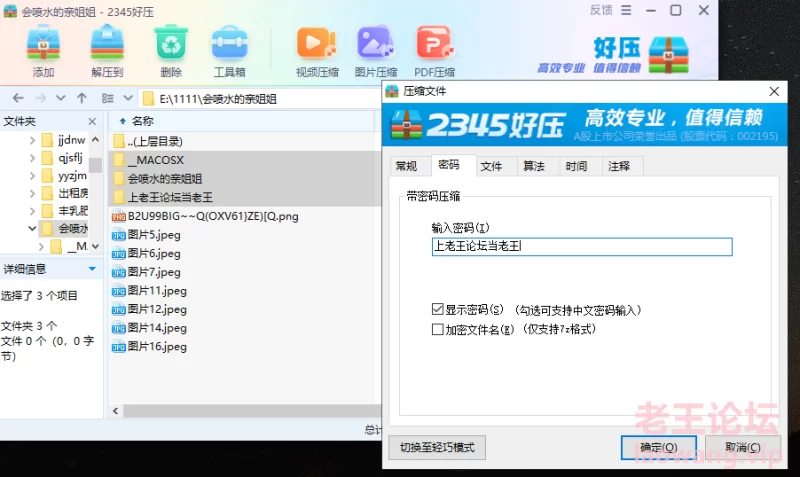Confirm with the 确定(O) button

[659, 447]
